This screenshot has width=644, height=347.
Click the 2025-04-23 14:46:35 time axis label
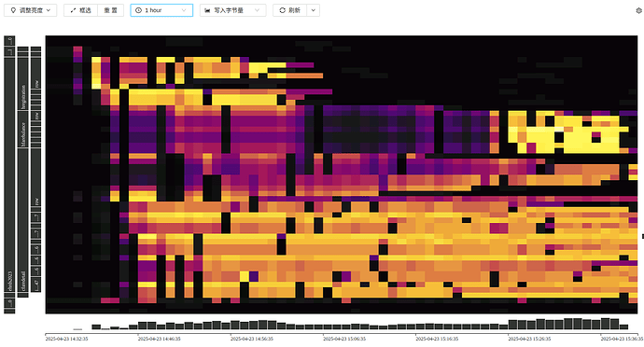coord(159,339)
